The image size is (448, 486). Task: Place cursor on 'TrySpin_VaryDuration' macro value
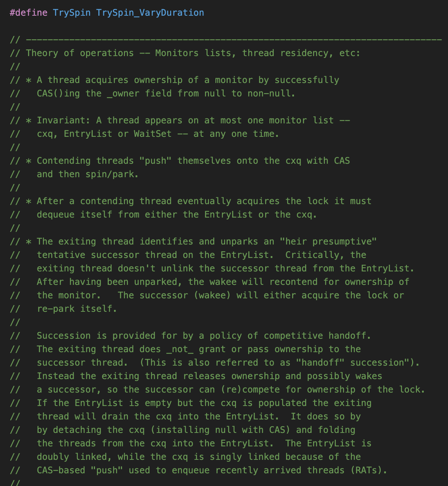click(150, 13)
